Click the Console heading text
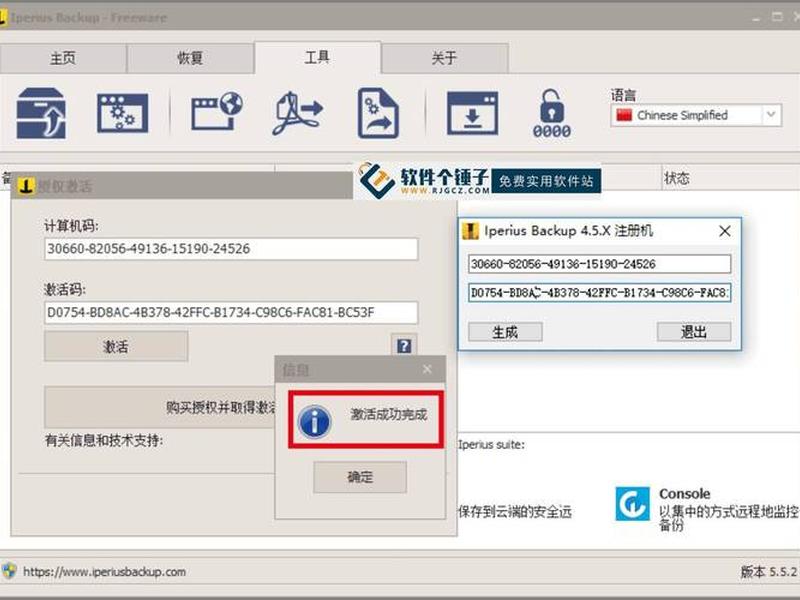Image resolution: width=800 pixels, height=600 pixels. [685, 494]
